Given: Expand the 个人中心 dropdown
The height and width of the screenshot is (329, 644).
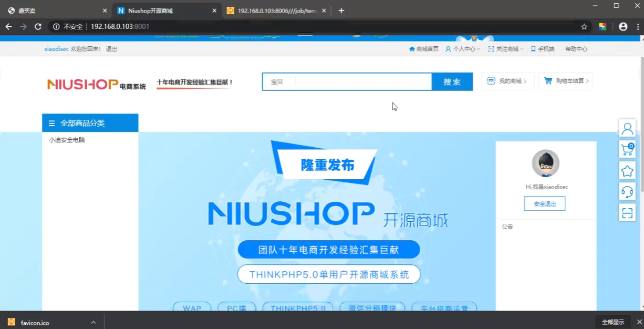Looking at the screenshot, I should (x=463, y=49).
